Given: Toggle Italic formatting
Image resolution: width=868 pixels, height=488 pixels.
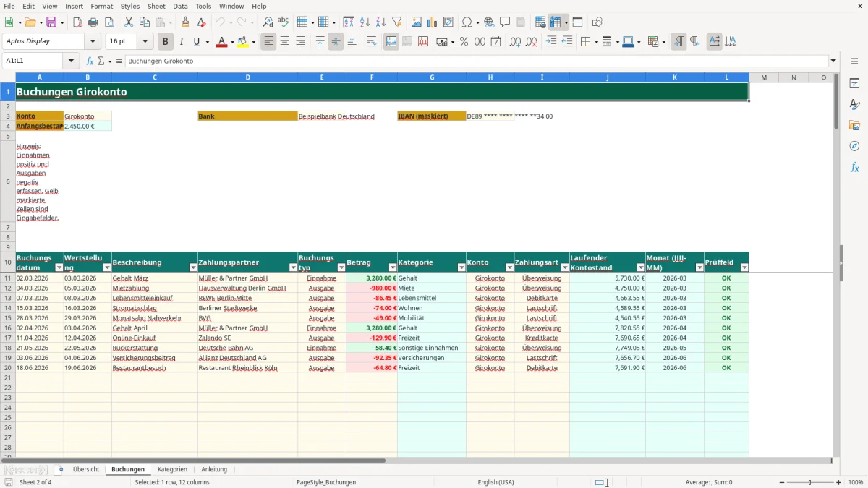Looking at the screenshot, I should (x=181, y=42).
